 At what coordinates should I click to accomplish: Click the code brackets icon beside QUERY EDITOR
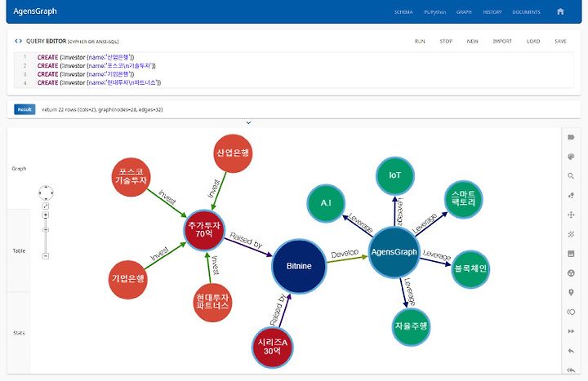[18, 42]
